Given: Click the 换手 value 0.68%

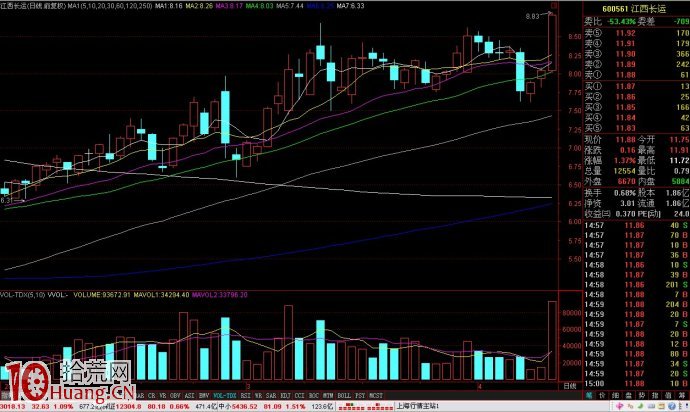Looking at the screenshot, I should tap(625, 193).
